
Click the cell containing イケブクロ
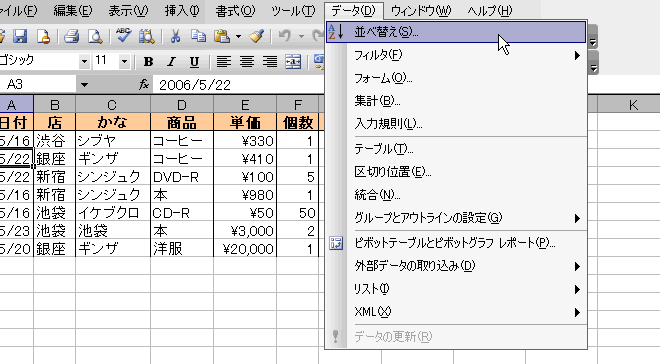click(x=113, y=213)
